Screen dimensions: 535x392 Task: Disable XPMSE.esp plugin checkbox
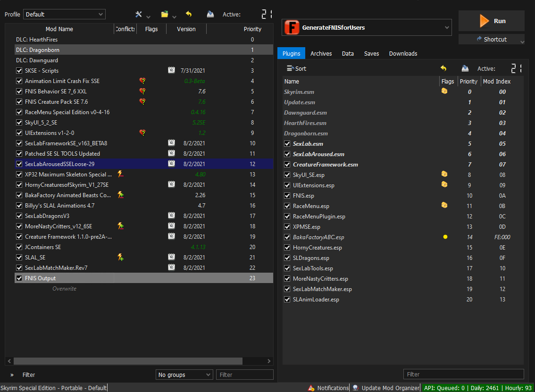tap(287, 227)
